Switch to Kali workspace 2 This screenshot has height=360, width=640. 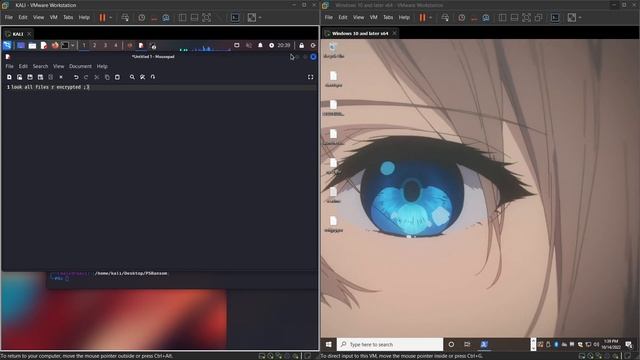(x=94, y=45)
